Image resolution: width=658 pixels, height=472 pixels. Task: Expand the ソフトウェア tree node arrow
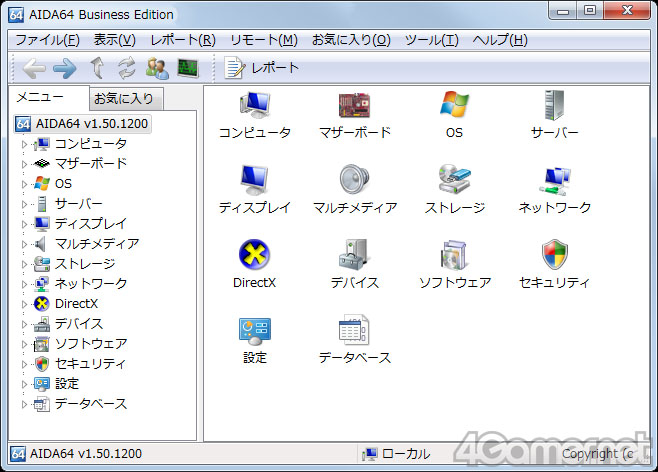24,344
